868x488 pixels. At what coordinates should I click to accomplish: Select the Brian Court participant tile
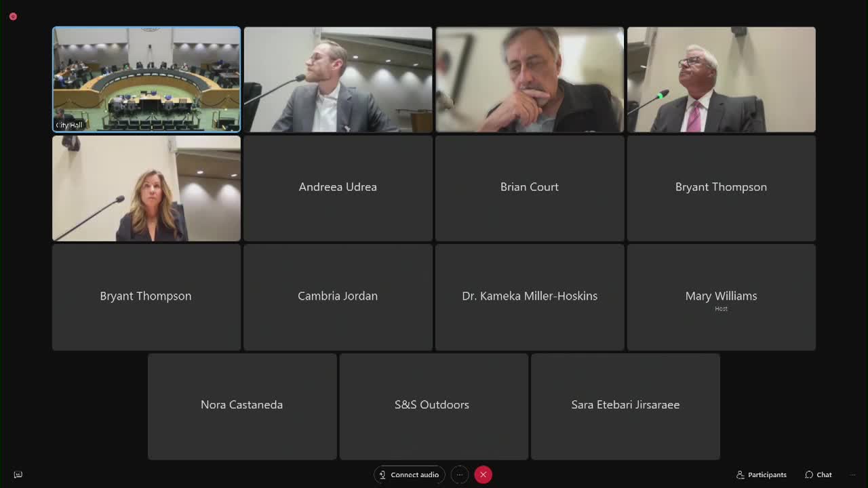[530, 188]
